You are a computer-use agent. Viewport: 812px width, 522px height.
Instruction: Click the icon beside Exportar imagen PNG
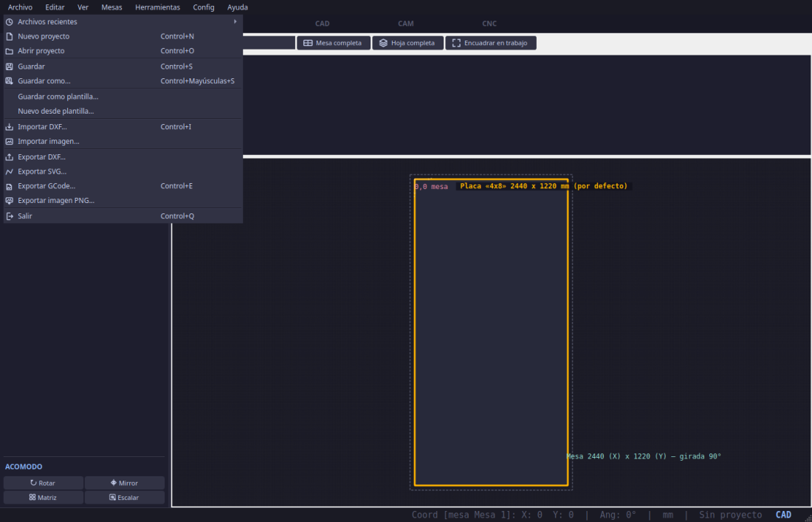(x=10, y=200)
